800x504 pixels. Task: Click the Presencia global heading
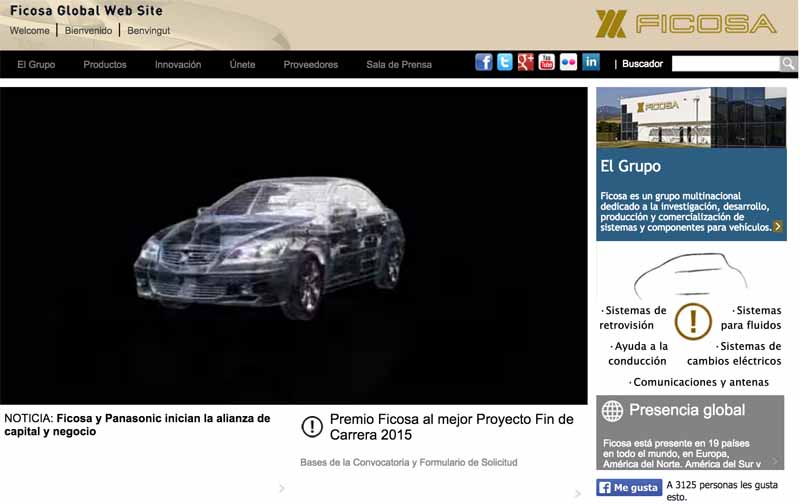687,410
